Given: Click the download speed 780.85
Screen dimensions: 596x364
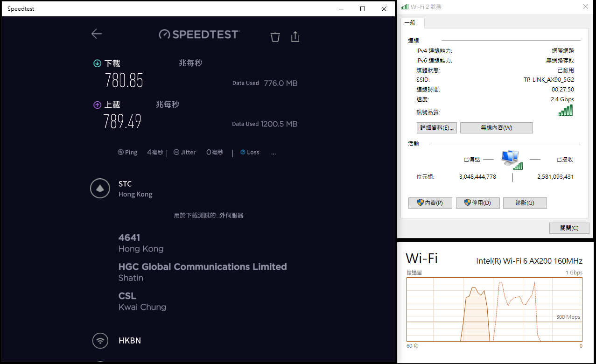Looking at the screenshot, I should click(124, 81).
